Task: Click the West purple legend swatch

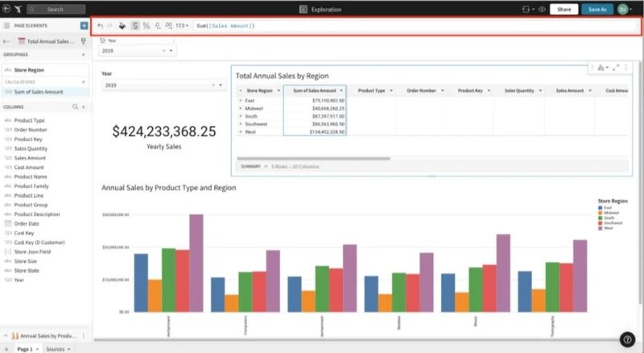Action: 600,228
